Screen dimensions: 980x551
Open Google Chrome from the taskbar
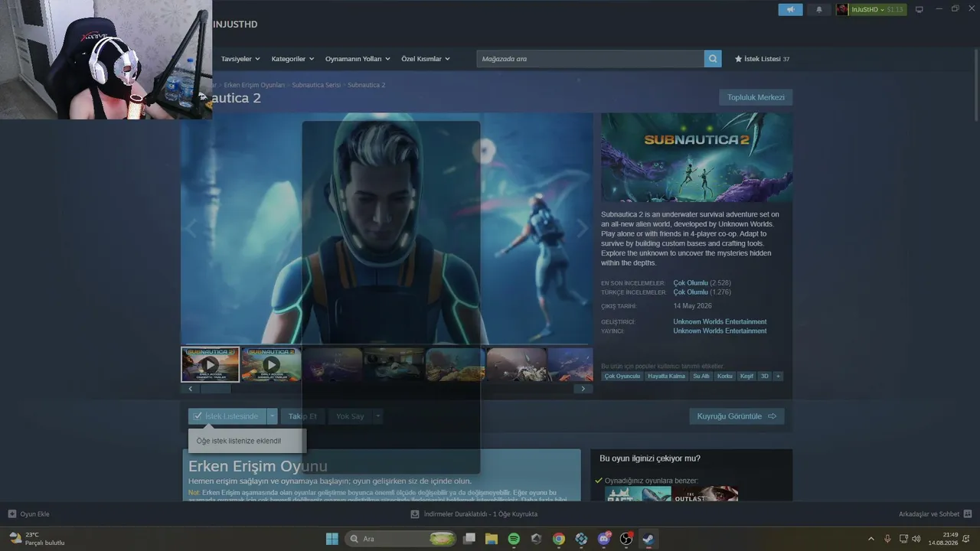coord(559,539)
